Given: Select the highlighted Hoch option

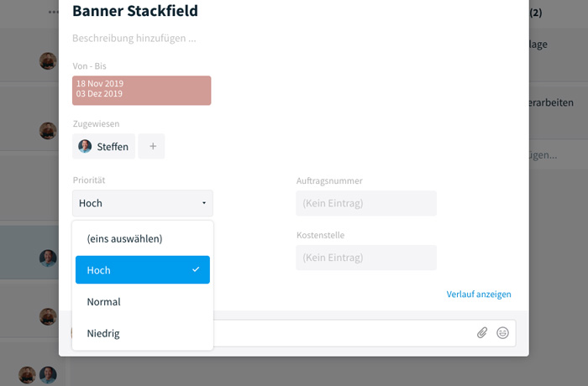Looking at the screenshot, I should pos(143,270).
